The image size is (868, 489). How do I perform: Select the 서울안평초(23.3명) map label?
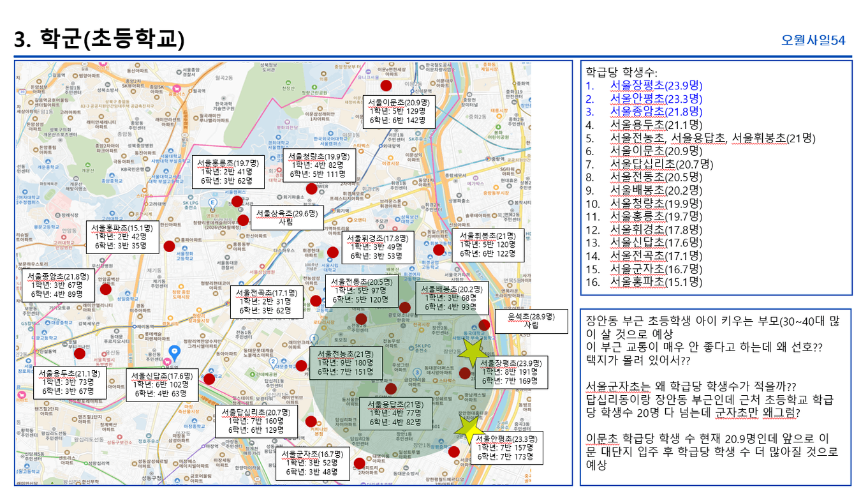click(507, 448)
